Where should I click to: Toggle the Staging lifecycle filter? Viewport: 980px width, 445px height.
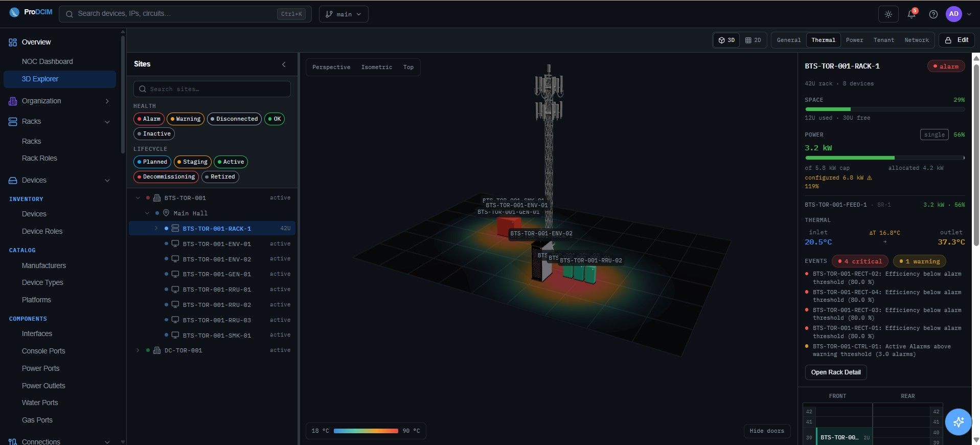192,162
